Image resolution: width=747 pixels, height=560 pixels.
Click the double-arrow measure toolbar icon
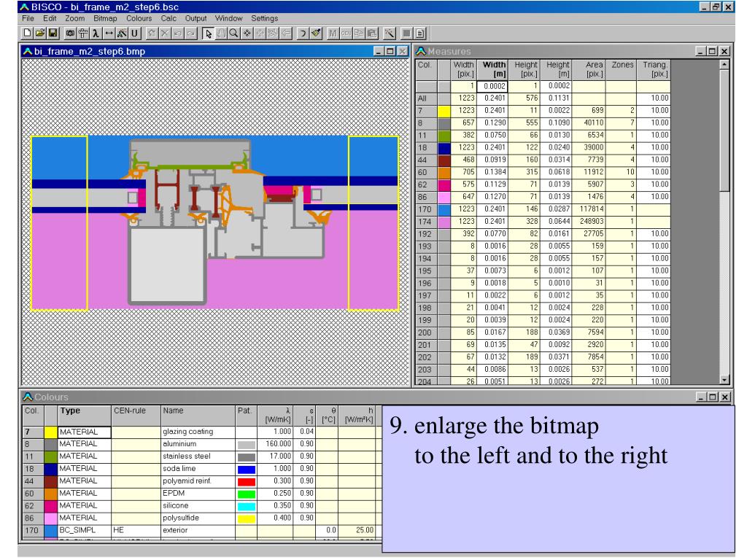point(109,34)
